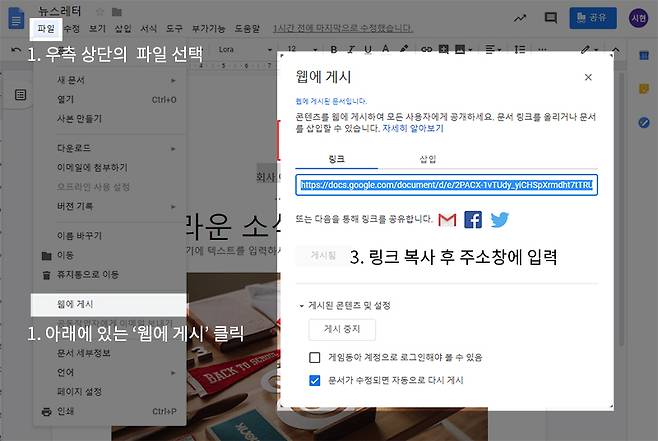The image size is (658, 441).
Task: Click the editing mode pencil icon
Action: [x=585, y=50]
